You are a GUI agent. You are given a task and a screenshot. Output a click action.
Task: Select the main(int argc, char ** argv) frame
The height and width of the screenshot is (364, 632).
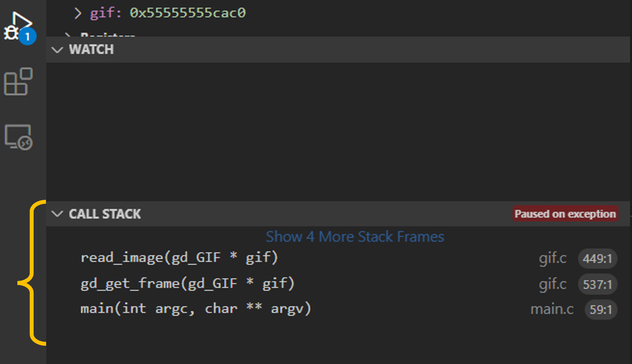[196, 309]
